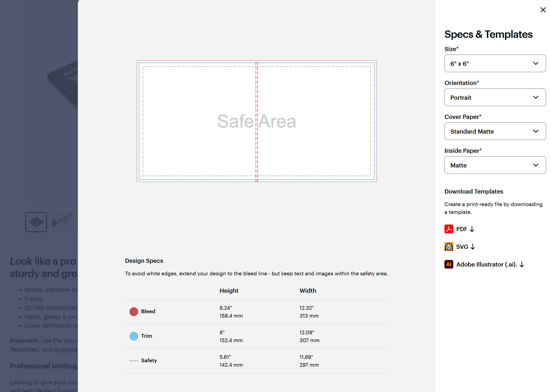Click the Safety dashed-line indicator icon
The image size is (551, 392).
[133, 360]
